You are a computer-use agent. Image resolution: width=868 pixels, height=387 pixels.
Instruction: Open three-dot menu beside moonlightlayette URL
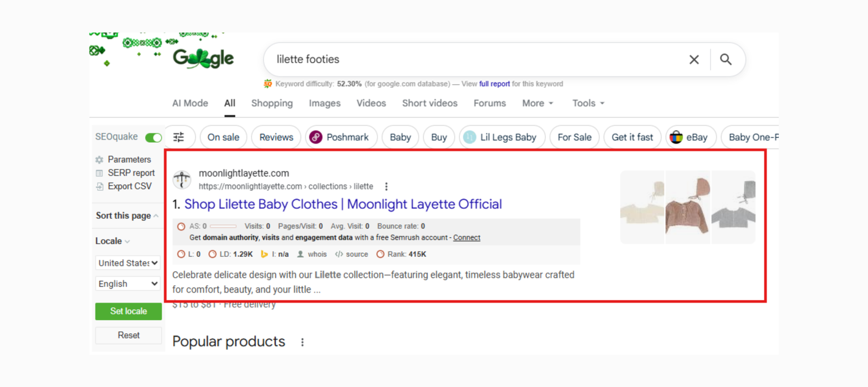tap(386, 187)
